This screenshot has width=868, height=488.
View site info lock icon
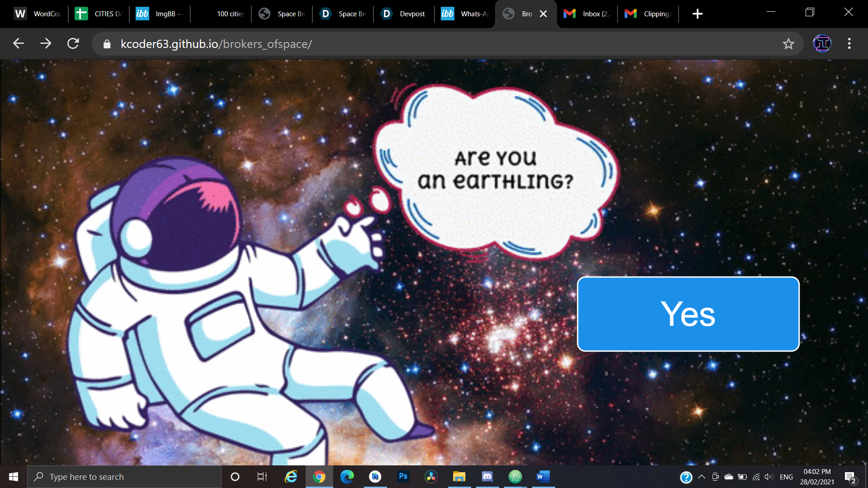[107, 44]
